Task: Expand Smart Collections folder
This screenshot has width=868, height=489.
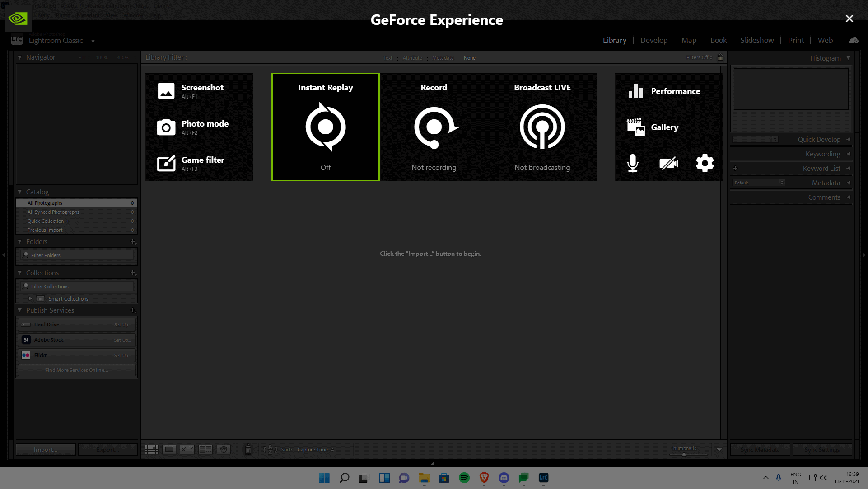Action: point(30,299)
